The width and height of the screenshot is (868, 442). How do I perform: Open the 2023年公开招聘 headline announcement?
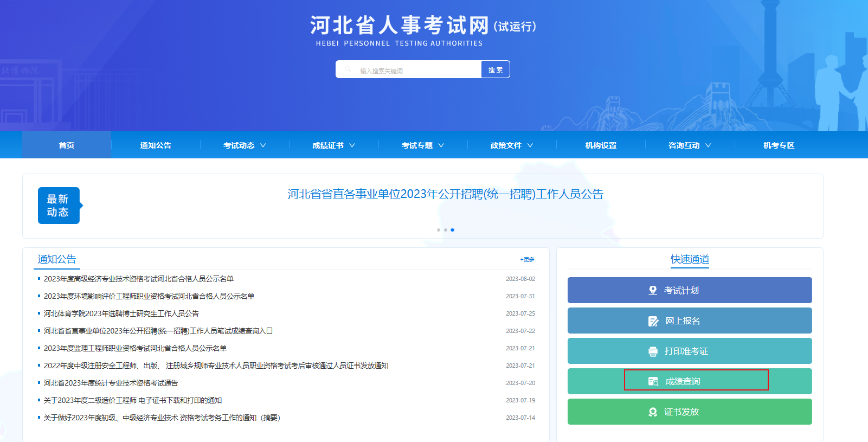[x=445, y=194]
